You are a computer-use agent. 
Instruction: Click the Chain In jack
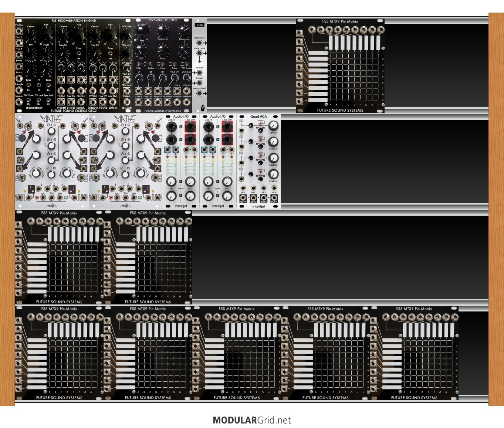(139, 102)
